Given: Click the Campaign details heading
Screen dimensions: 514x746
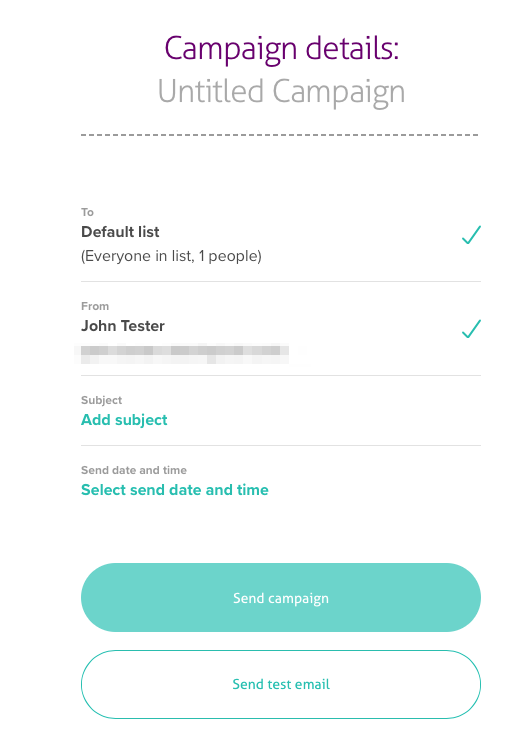Looking at the screenshot, I should (x=282, y=49).
